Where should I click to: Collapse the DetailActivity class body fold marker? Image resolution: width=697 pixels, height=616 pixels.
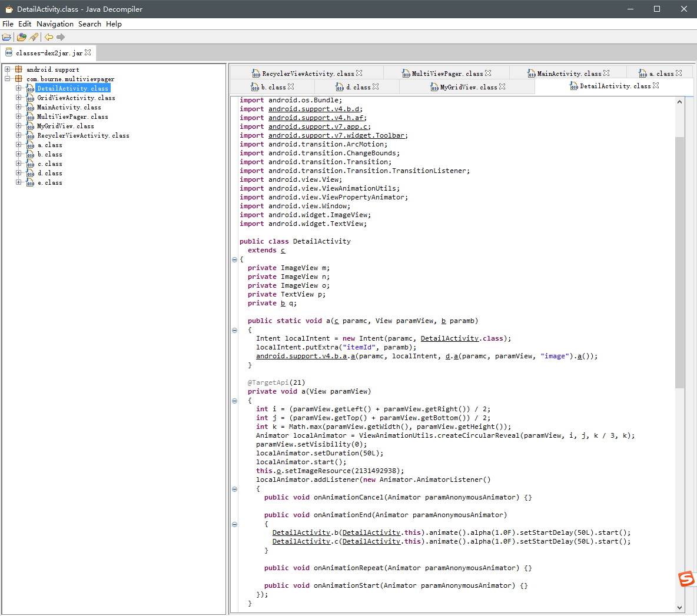point(235,260)
